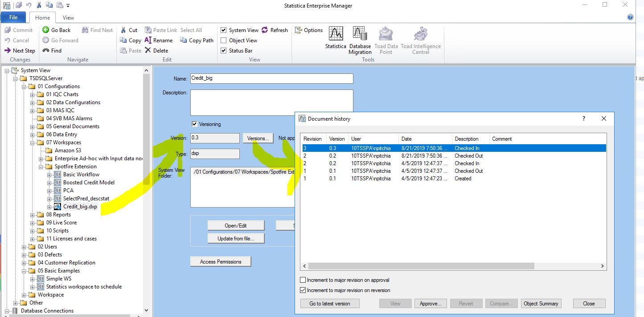Click the Find binoculars icon
This screenshot has width=644, height=317.
point(46,51)
